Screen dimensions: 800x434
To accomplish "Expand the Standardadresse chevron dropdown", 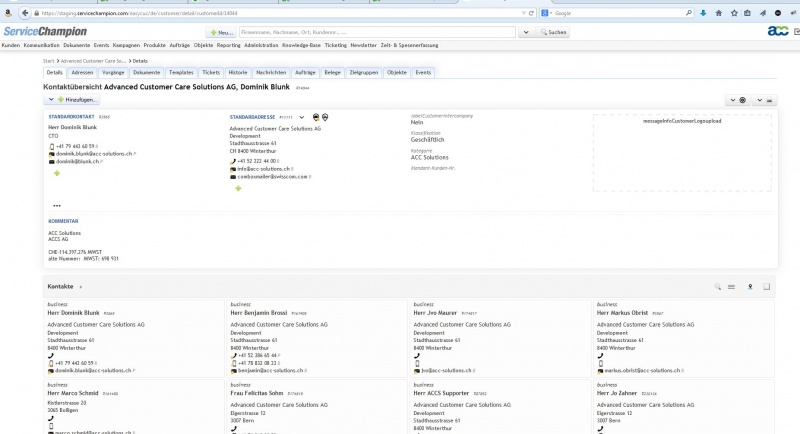I will pos(302,117).
